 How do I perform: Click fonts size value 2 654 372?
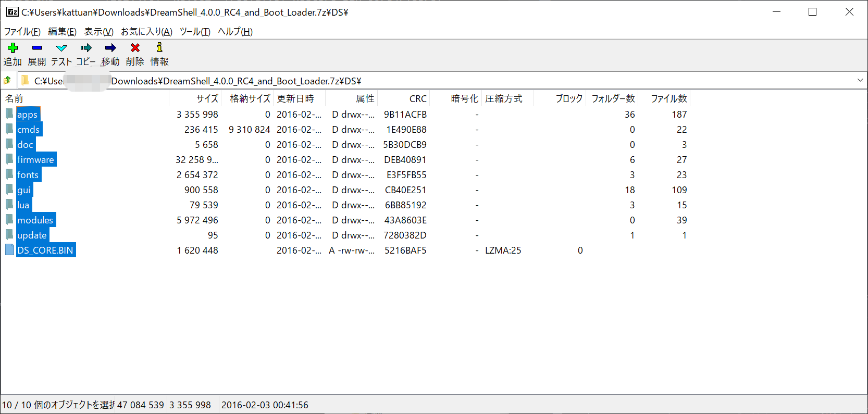click(197, 174)
